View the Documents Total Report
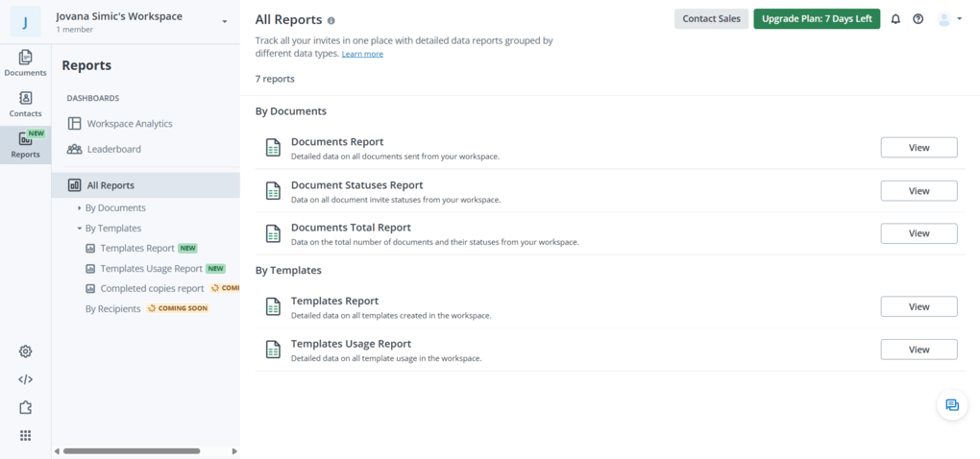This screenshot has width=980, height=459. 919,233
